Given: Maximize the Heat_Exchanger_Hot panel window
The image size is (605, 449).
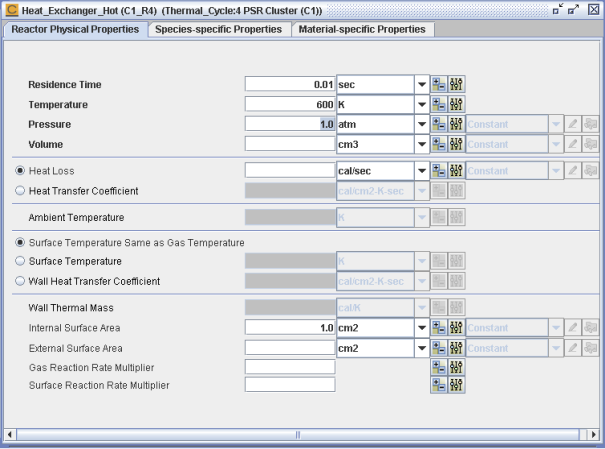Looking at the screenshot, I should [x=575, y=9].
